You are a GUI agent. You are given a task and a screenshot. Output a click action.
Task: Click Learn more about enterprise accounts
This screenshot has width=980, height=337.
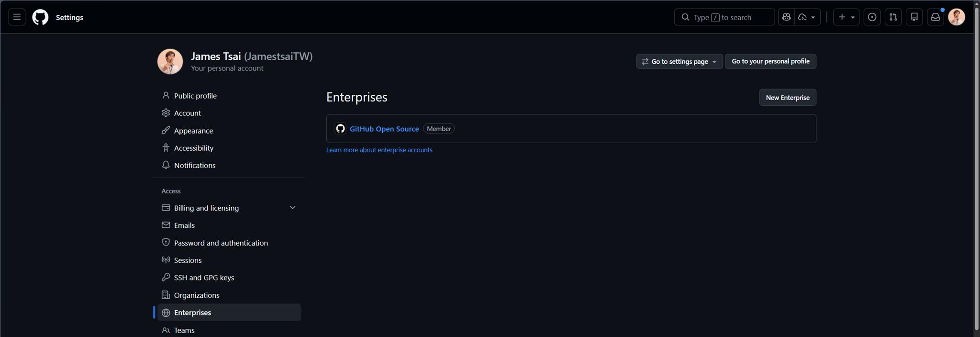click(379, 150)
